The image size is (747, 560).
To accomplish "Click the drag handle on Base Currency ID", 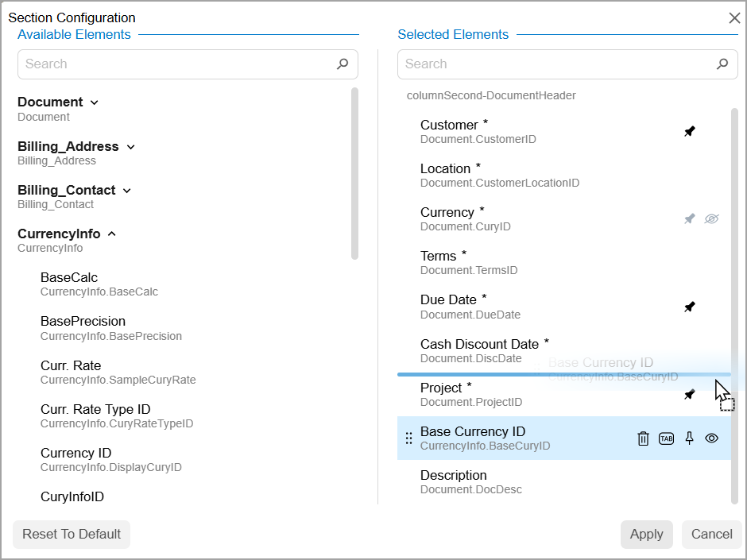I will click(x=408, y=438).
